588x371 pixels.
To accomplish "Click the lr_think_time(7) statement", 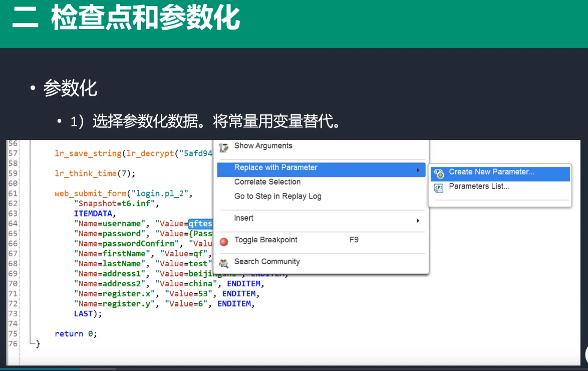I will tap(95, 173).
